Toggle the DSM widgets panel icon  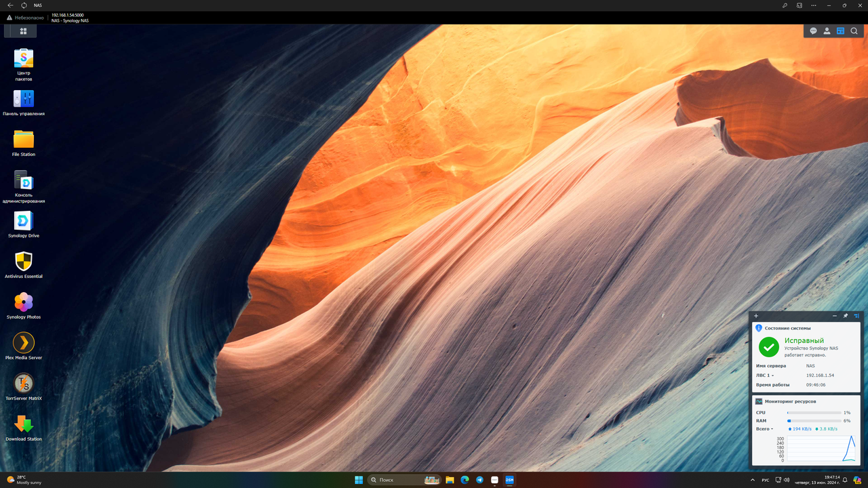(x=840, y=31)
